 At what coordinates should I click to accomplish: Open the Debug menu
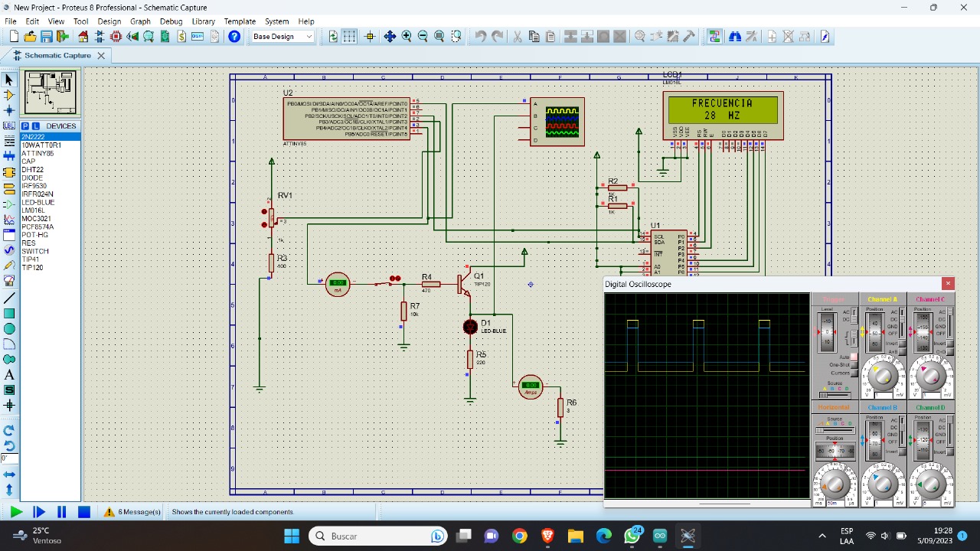[171, 21]
